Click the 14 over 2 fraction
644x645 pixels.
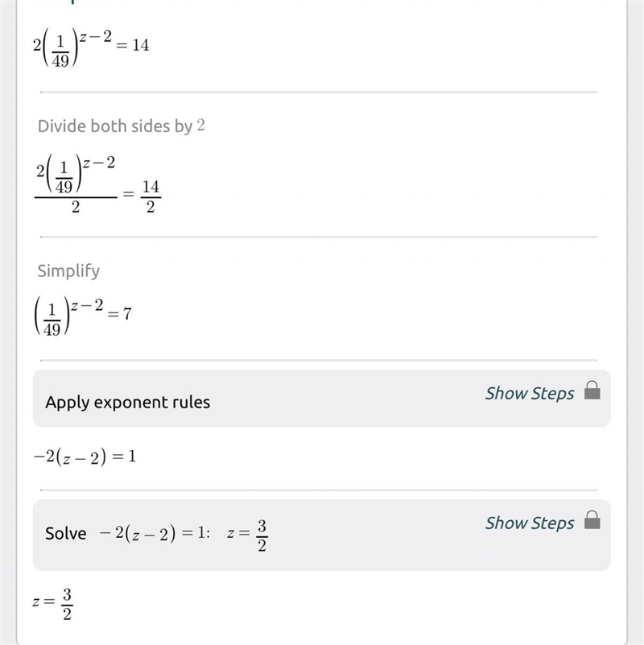[151, 196]
